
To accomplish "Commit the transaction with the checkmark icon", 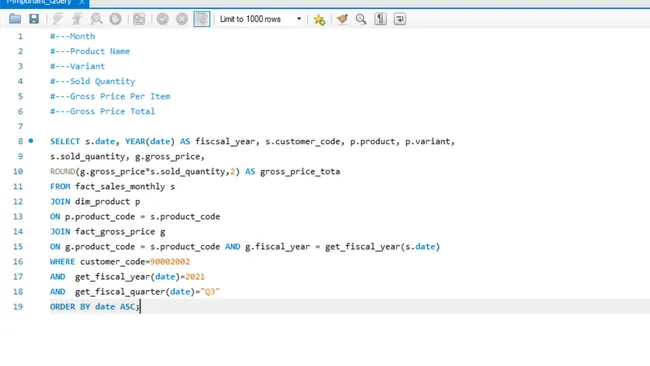I will 162,19.
